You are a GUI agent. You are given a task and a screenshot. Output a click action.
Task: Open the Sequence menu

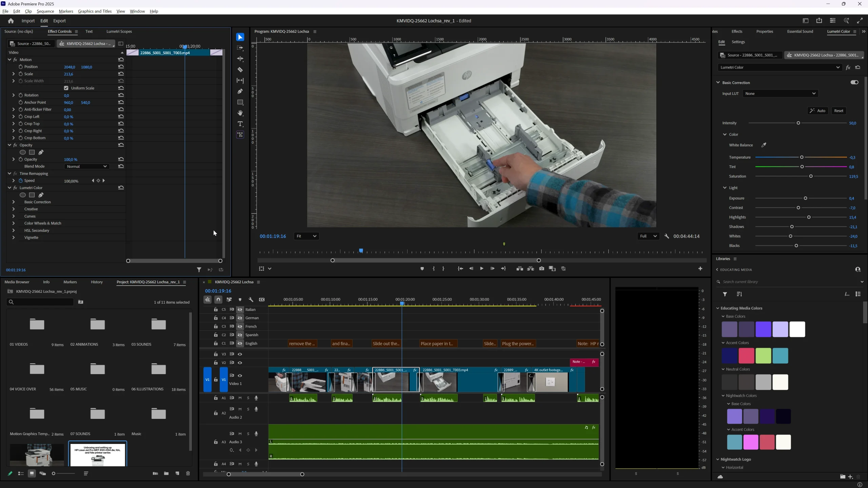(45, 11)
